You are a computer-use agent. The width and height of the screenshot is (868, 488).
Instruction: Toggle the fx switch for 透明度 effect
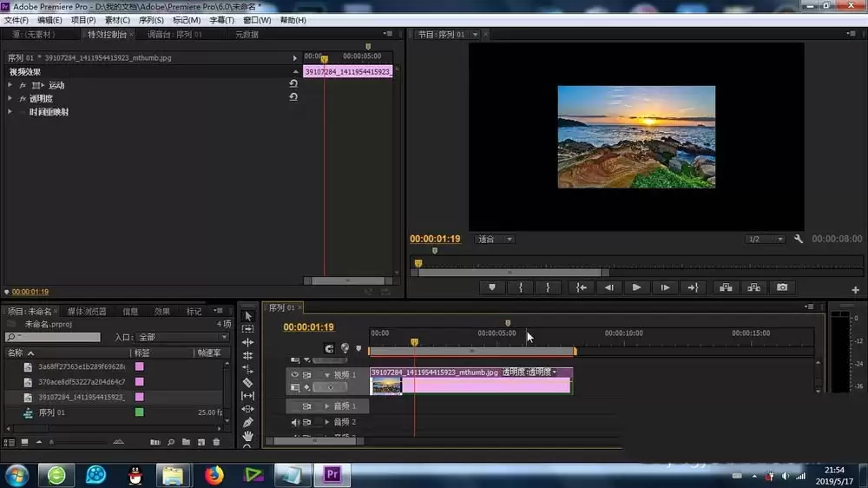23,98
